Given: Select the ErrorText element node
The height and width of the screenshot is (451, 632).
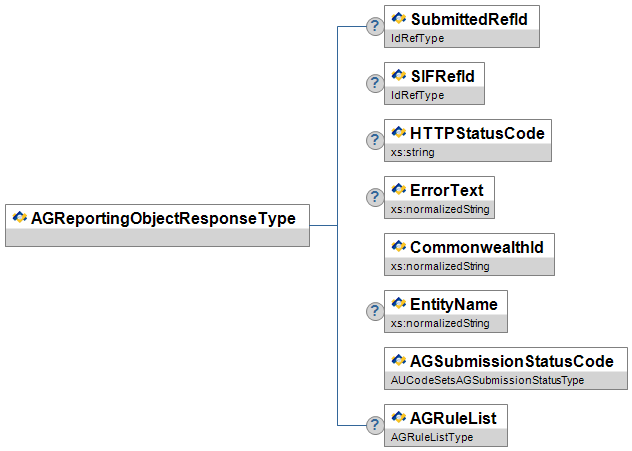Looking at the screenshot, I should click(x=446, y=190).
